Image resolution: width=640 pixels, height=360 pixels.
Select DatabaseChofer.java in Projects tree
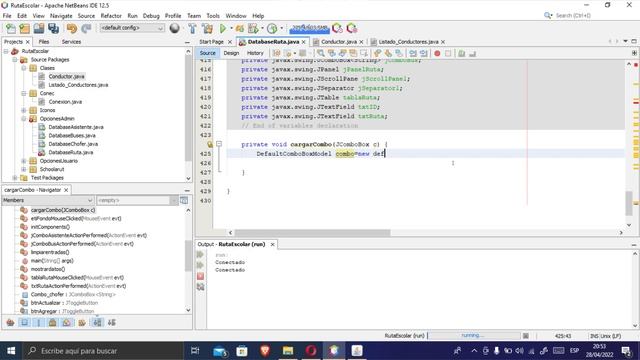tap(73, 144)
